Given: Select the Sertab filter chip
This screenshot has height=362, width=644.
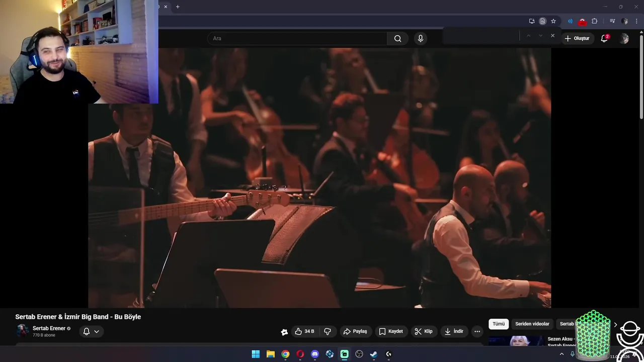Looking at the screenshot, I should pos(567,324).
